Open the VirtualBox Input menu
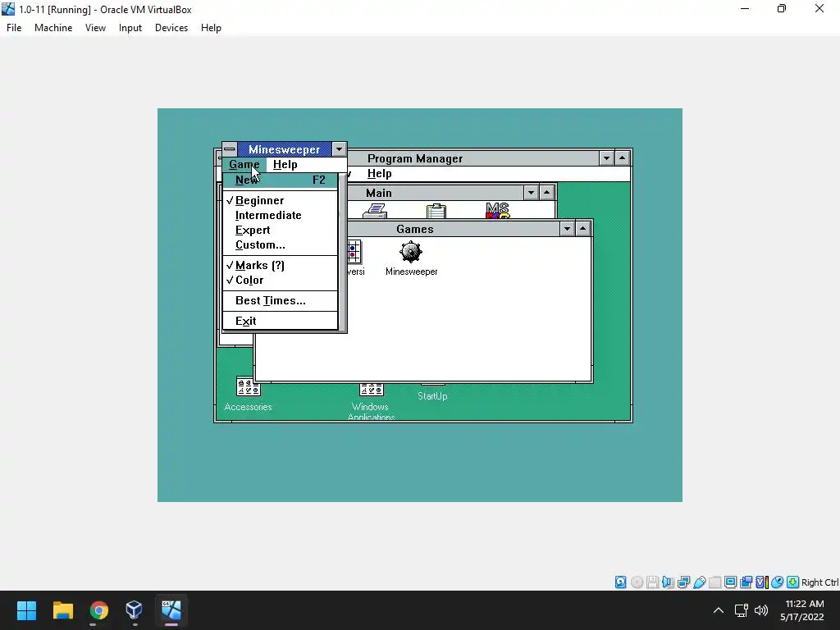This screenshot has width=840, height=630. 130,28
